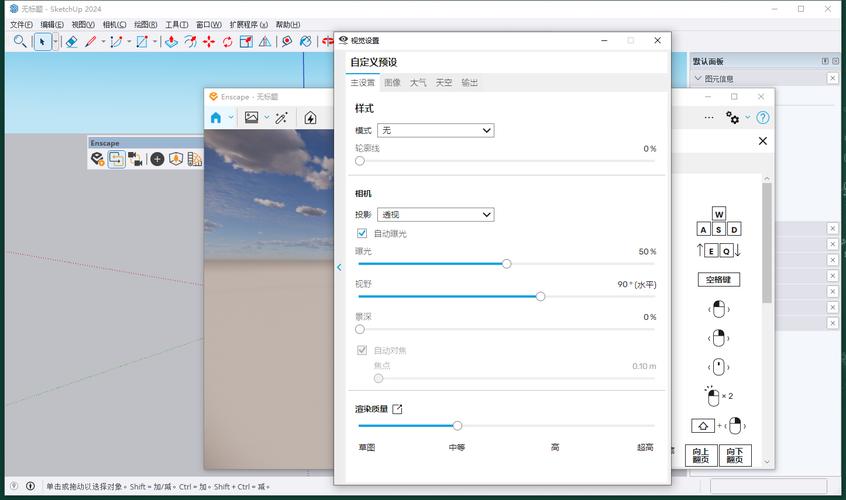Open the 投影 projection dropdown
The width and height of the screenshot is (846, 500).
[435, 214]
